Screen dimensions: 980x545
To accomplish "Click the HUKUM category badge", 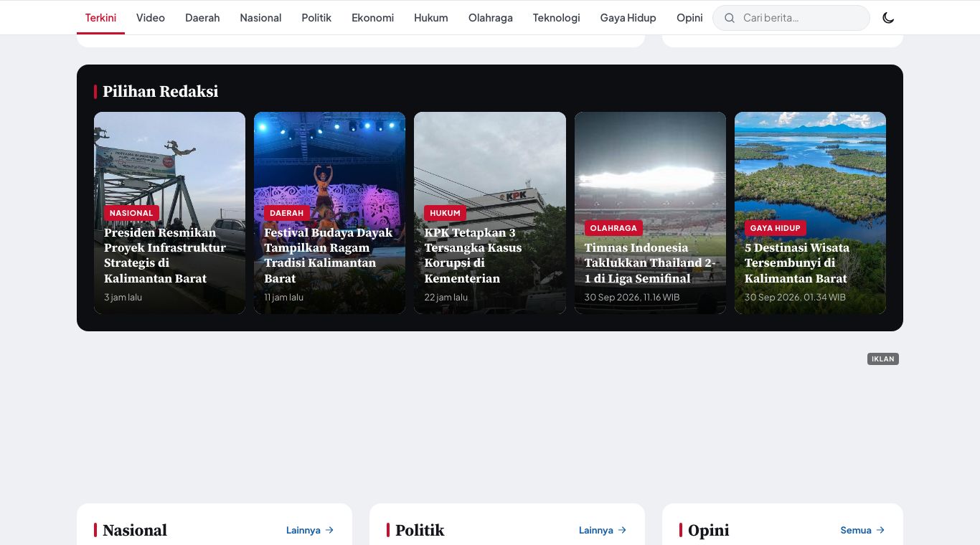I will coord(446,213).
